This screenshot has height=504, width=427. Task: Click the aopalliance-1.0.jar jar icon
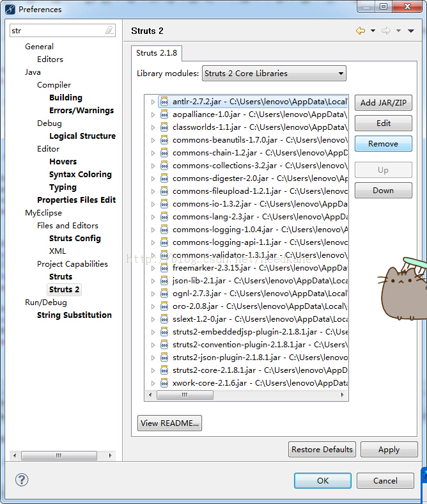click(x=164, y=114)
